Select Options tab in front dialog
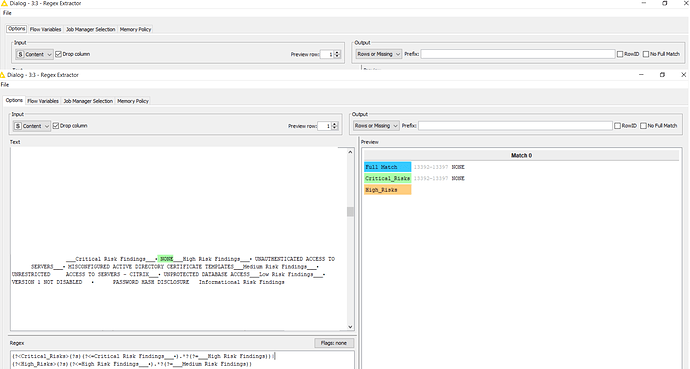690x369 pixels. [14, 100]
